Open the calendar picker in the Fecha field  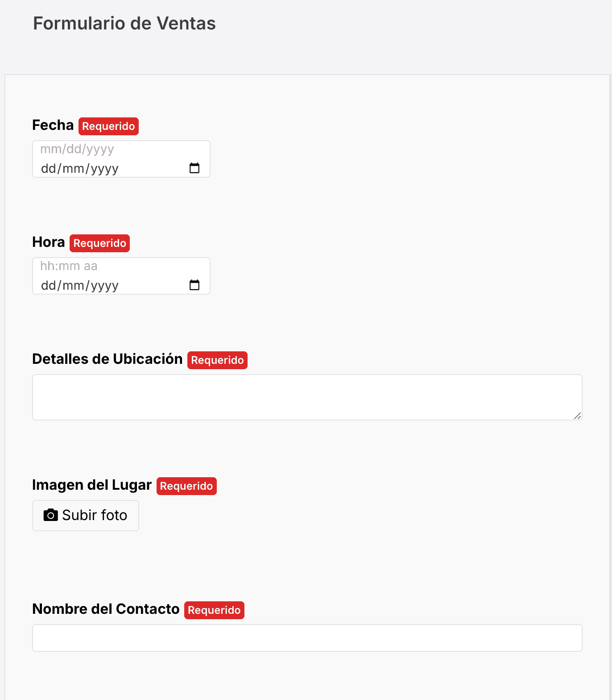pos(195,168)
